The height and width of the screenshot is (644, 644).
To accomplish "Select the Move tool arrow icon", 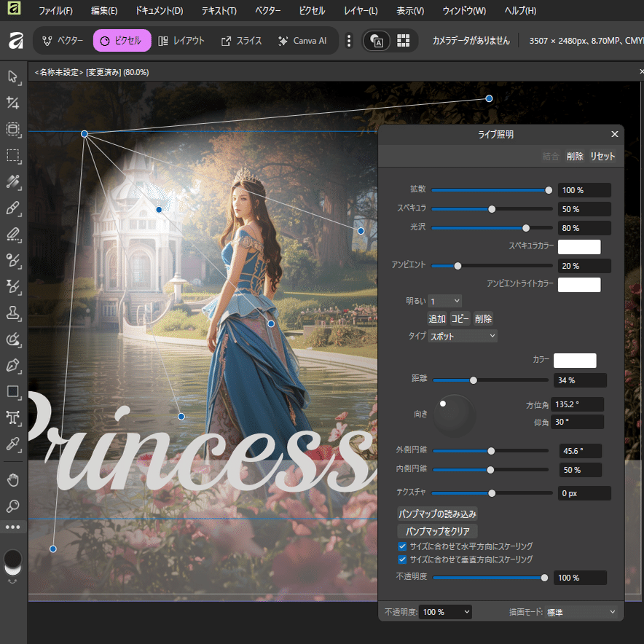I will click(x=12, y=76).
